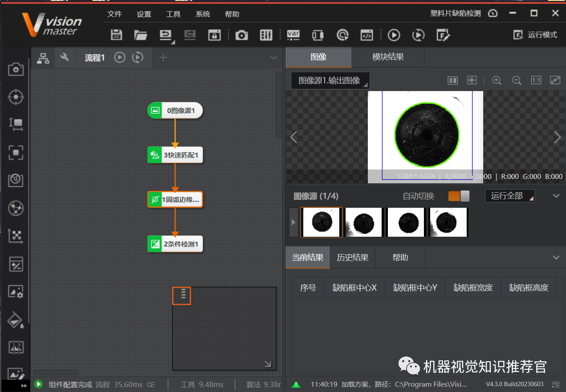Open global script code icon
Viewport: 566px width, 392px height.
(366, 35)
